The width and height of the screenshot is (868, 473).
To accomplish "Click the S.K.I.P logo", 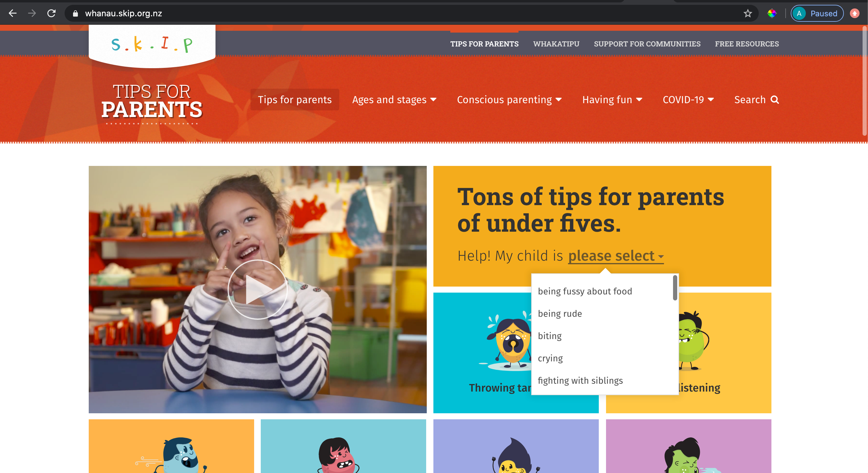I will [x=152, y=44].
